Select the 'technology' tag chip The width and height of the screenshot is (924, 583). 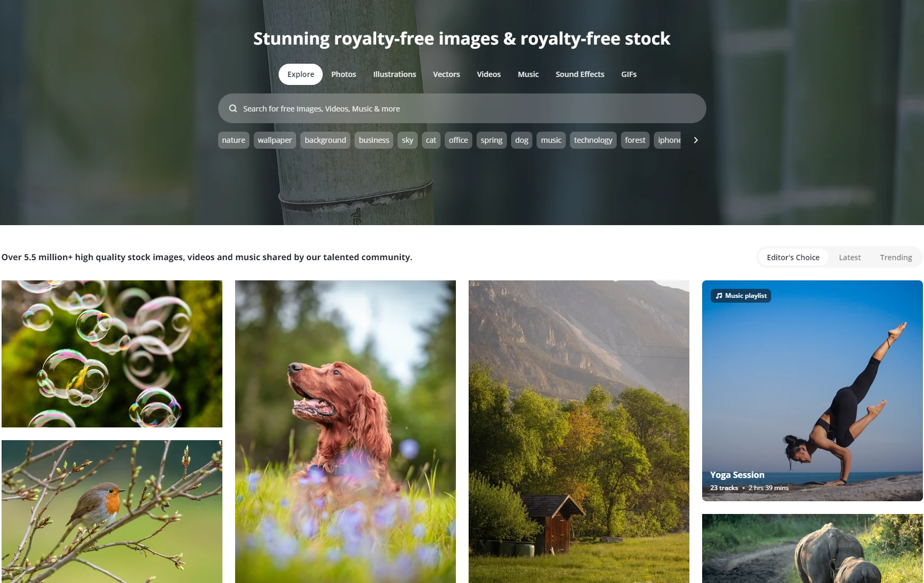(593, 140)
